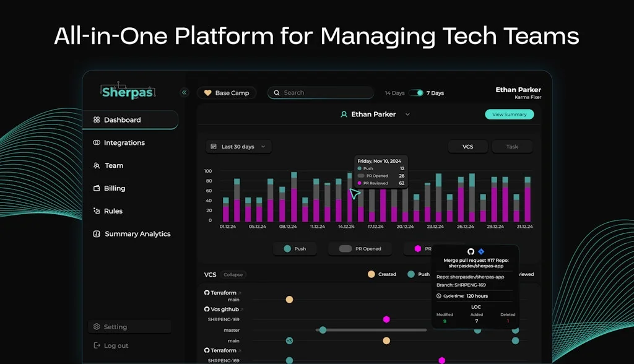This screenshot has height=364, width=634.
Task: Toggle the 14 Days / 7 Days switch
Action: (x=417, y=93)
